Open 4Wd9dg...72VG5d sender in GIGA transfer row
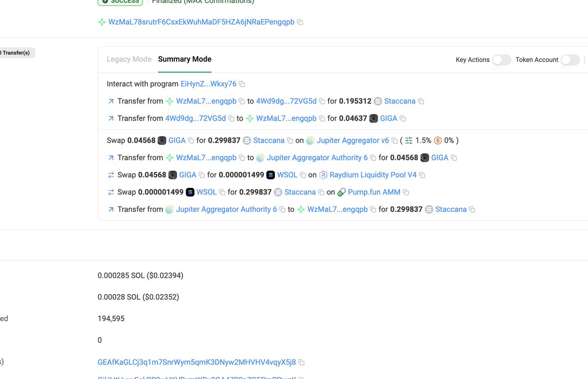Viewport: 588px width, 379px height. pos(196,118)
